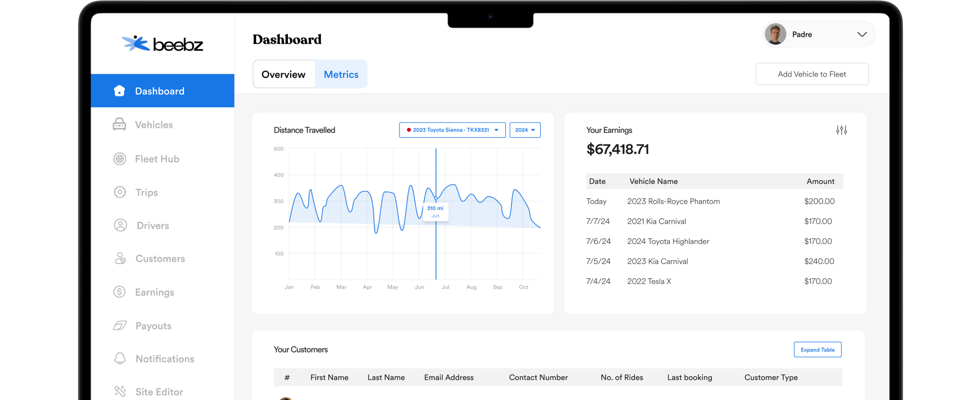Click the Expand Table button
This screenshot has width=980, height=400.
[x=817, y=350]
